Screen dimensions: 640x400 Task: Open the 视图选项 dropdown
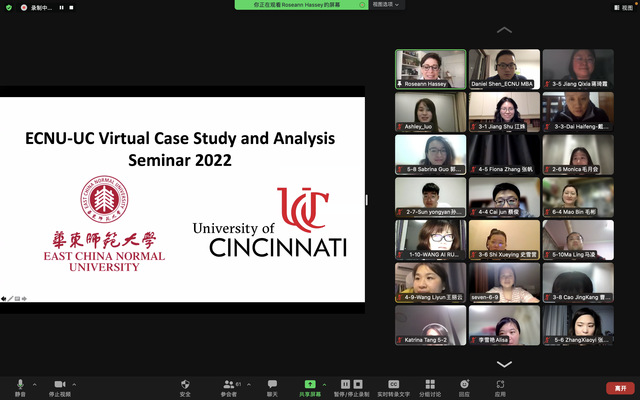386,4
